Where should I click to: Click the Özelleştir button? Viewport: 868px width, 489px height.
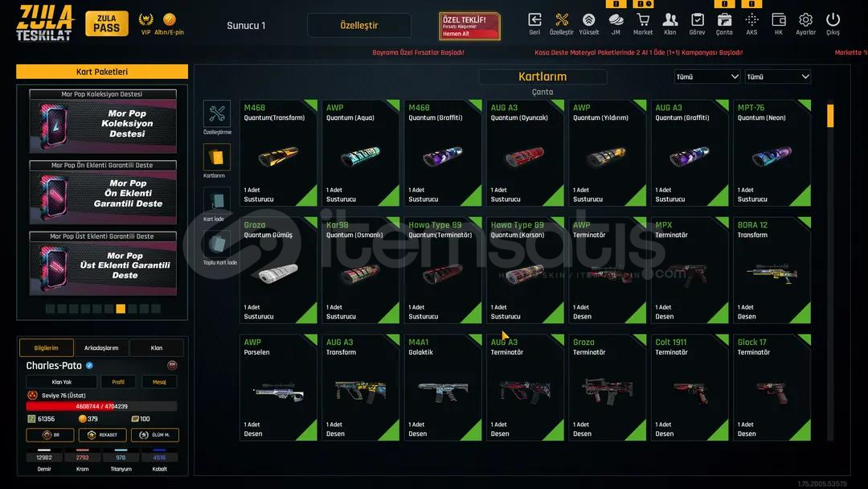click(359, 26)
